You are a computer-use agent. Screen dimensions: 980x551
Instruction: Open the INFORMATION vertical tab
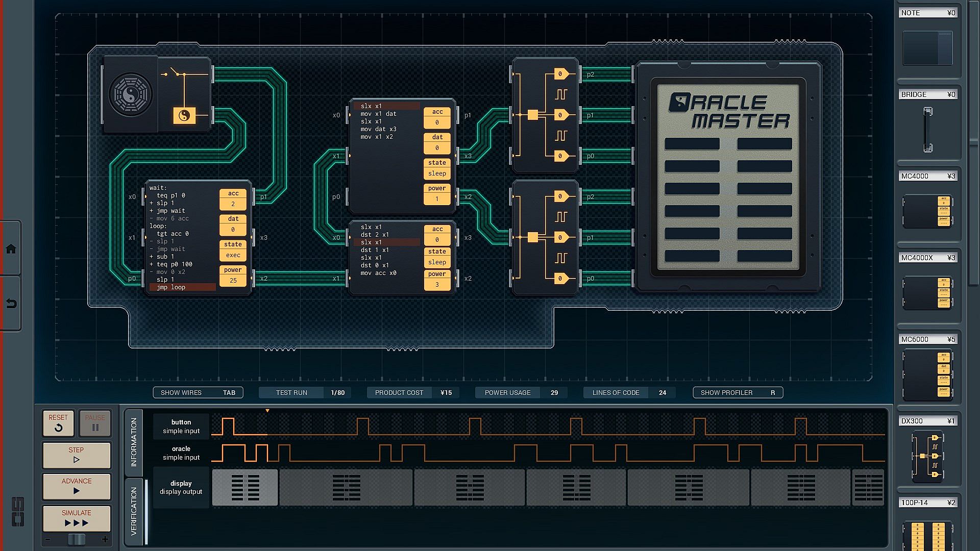tap(134, 442)
